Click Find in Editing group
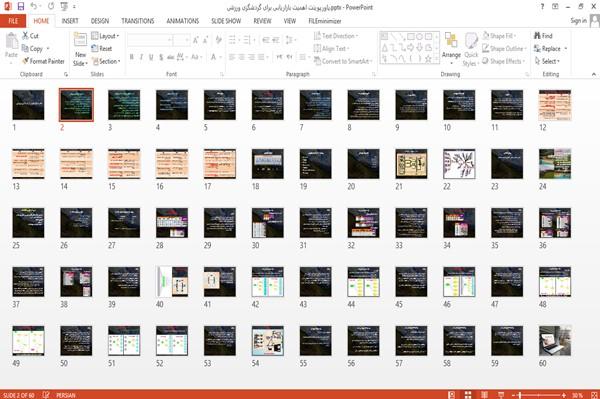Image resolution: width=600 pixels, height=399 pixels. [543, 36]
